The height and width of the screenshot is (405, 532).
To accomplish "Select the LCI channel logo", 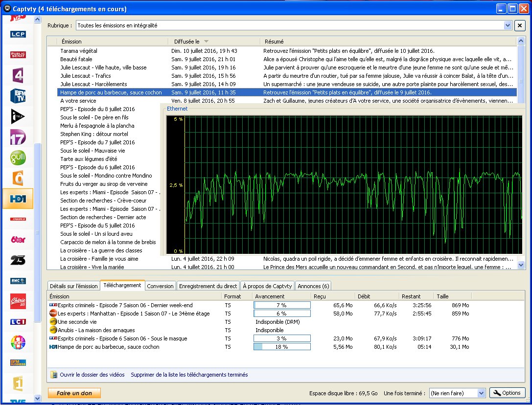I will pos(18,321).
